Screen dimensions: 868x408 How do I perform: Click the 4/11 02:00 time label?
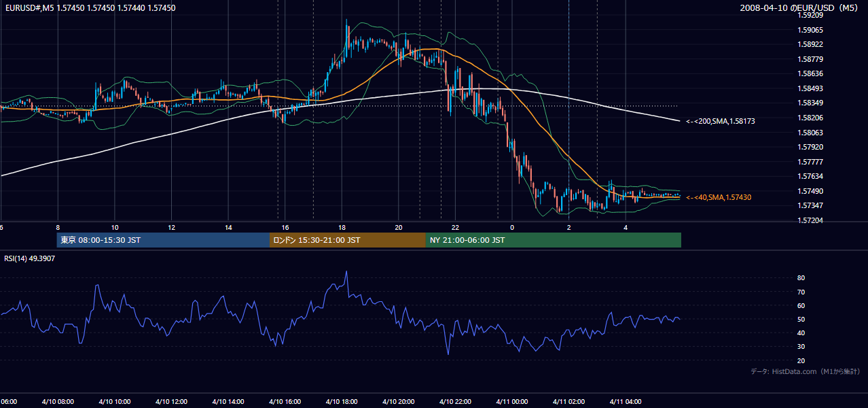coord(568,401)
